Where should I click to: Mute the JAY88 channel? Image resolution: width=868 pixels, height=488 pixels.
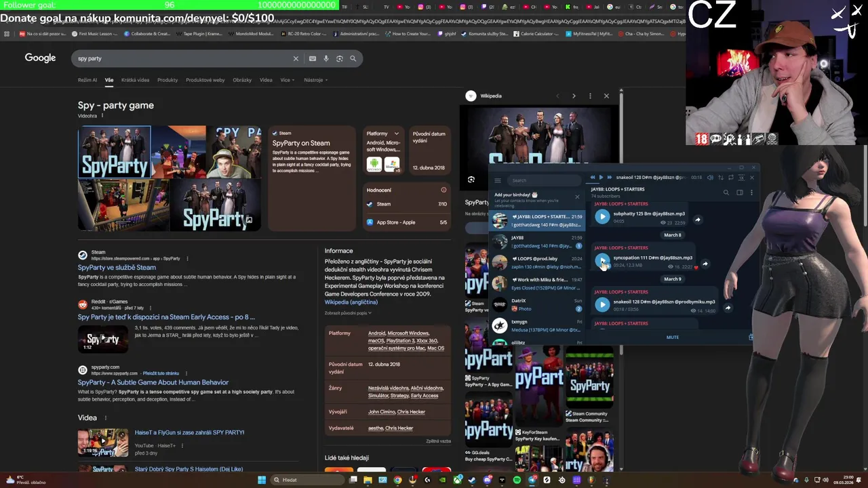673,338
